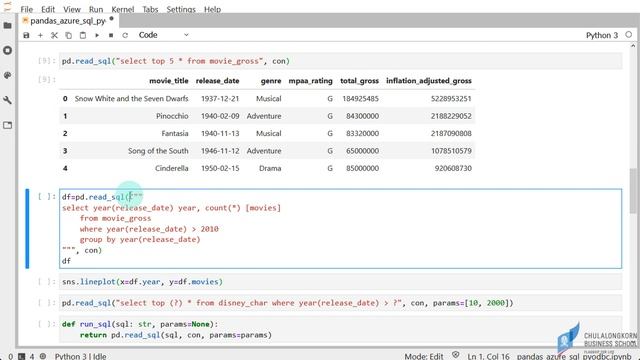
Task: Select the pandas_azure_sql_py notebook tab
Action: click(68, 20)
